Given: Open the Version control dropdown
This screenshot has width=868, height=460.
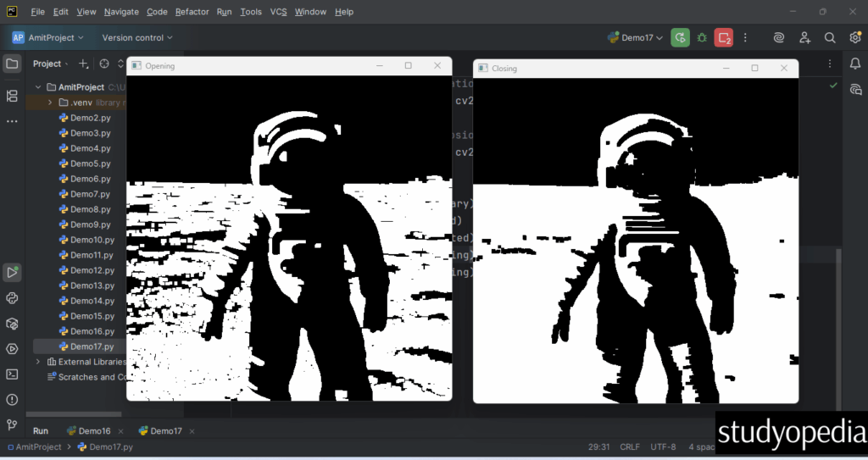Looking at the screenshot, I should [137, 37].
